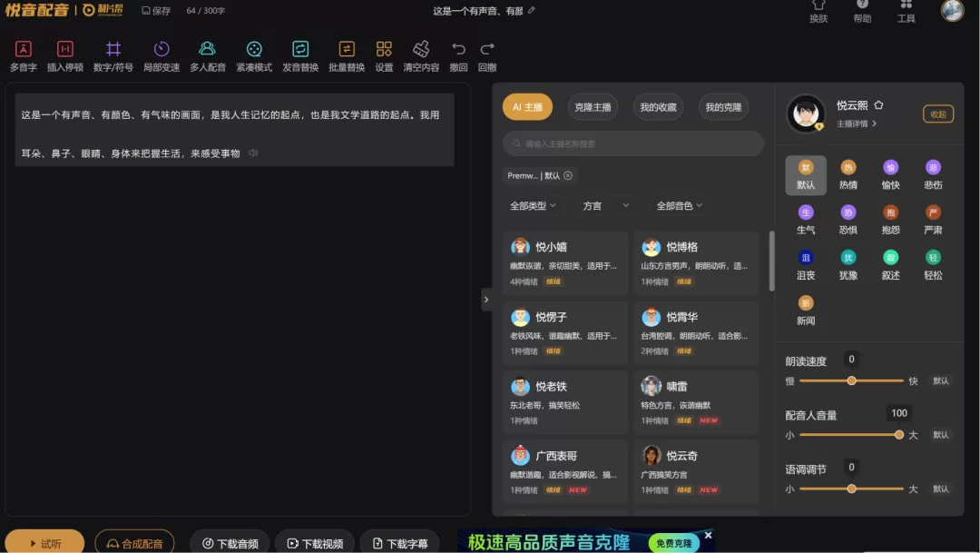Select the 严肃 emotion
Screen dimensions: 980x553
tap(933, 220)
